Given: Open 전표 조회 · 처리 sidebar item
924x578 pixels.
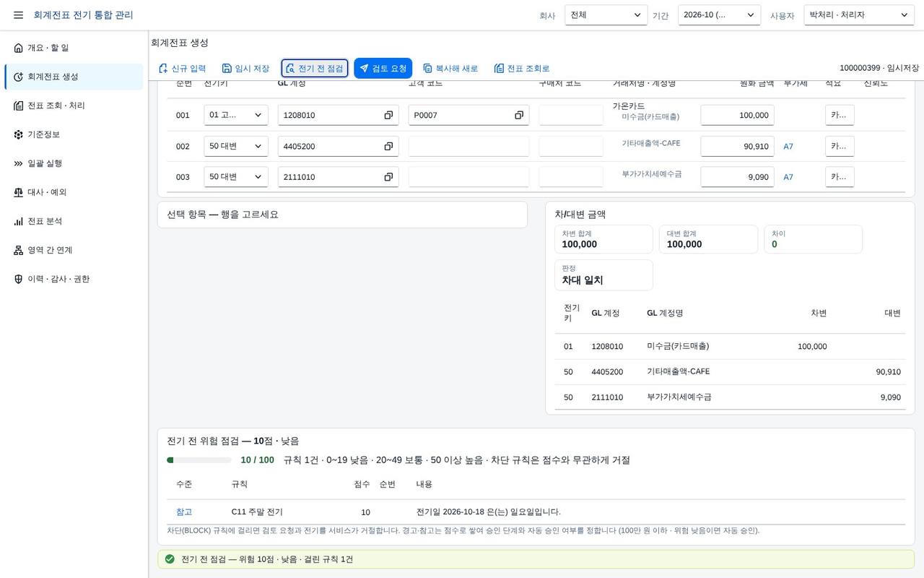Looking at the screenshot, I should tap(74, 105).
